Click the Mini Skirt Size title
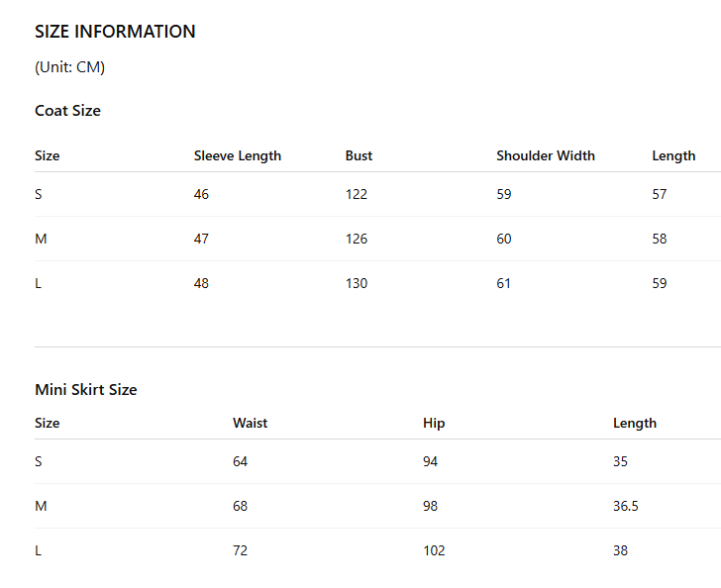Image resolution: width=721 pixels, height=588 pixels. 86,389
